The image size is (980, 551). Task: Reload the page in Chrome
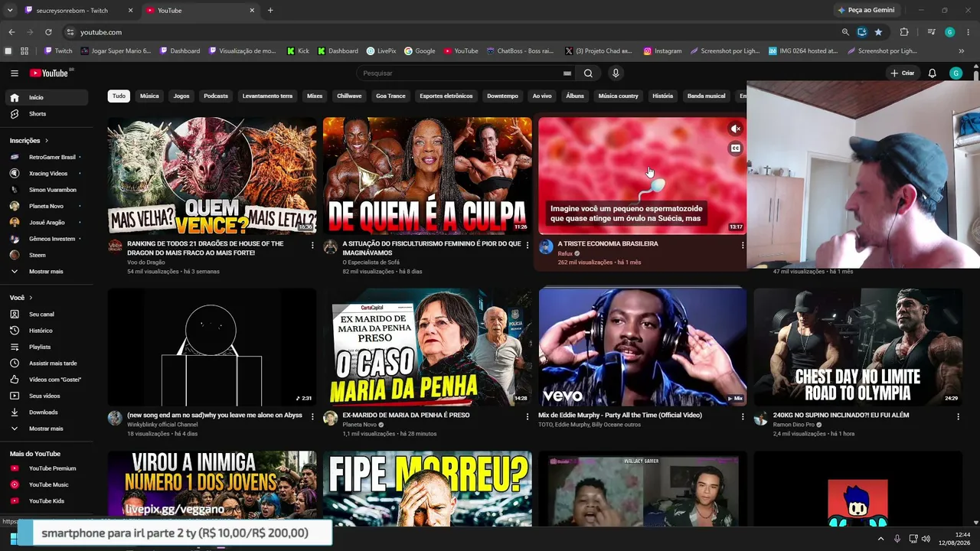[x=48, y=32]
